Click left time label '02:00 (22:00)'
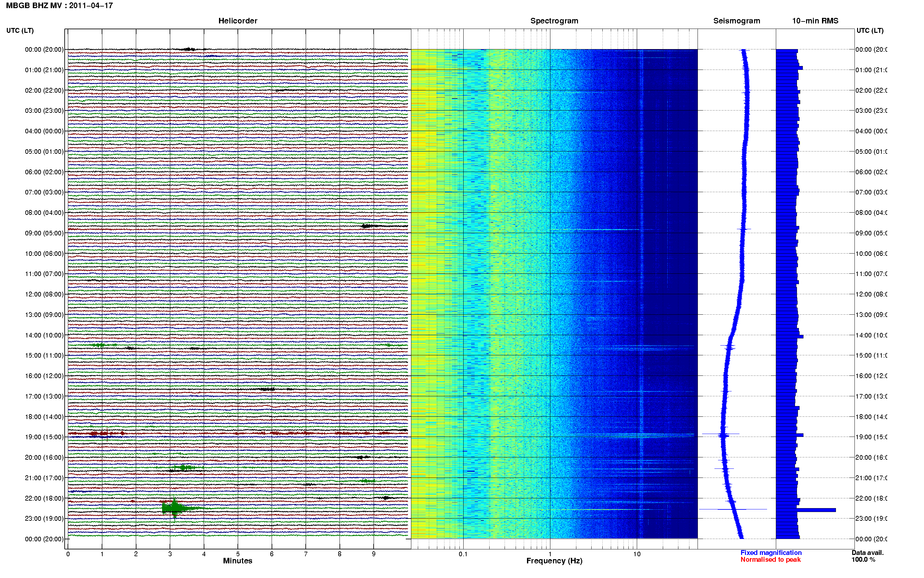The height and width of the screenshot is (578, 924). pos(44,90)
